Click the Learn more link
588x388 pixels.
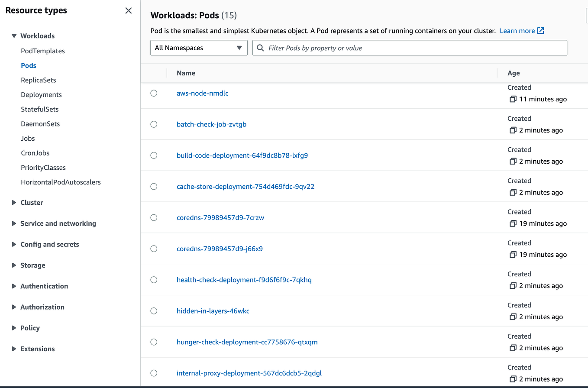[517, 30]
